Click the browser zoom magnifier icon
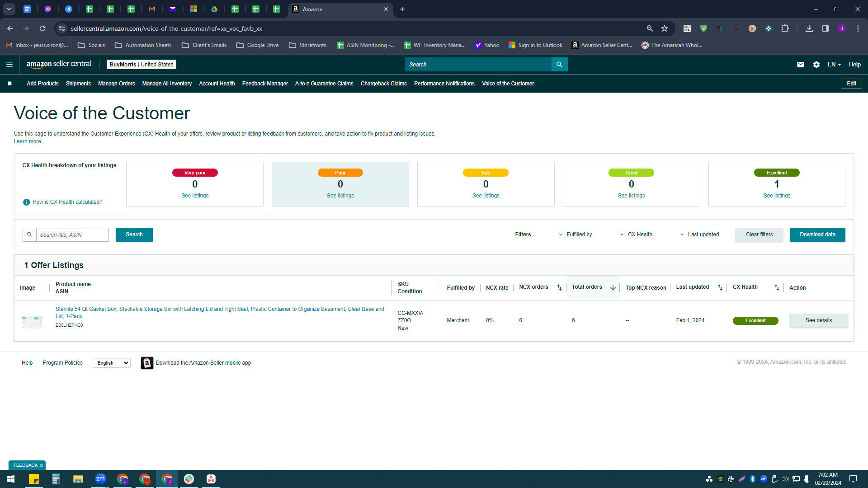Screen dimensions: 868x488 [650, 28]
